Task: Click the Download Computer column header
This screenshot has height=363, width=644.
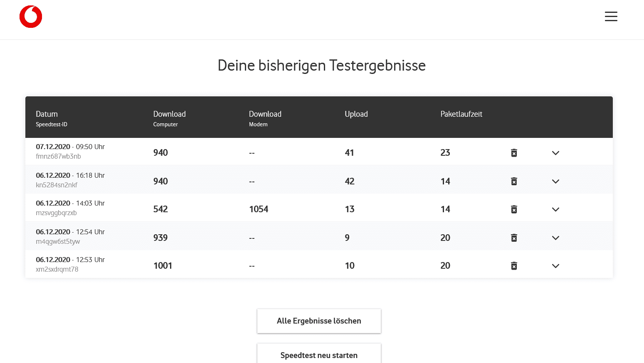Action: [169, 118]
